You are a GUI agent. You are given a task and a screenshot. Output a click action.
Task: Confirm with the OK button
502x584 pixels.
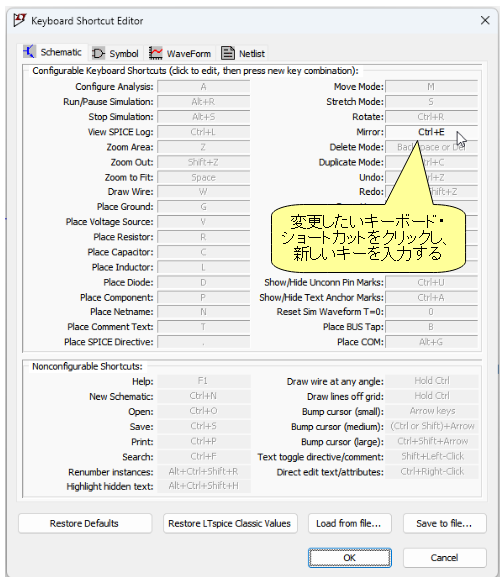click(349, 558)
